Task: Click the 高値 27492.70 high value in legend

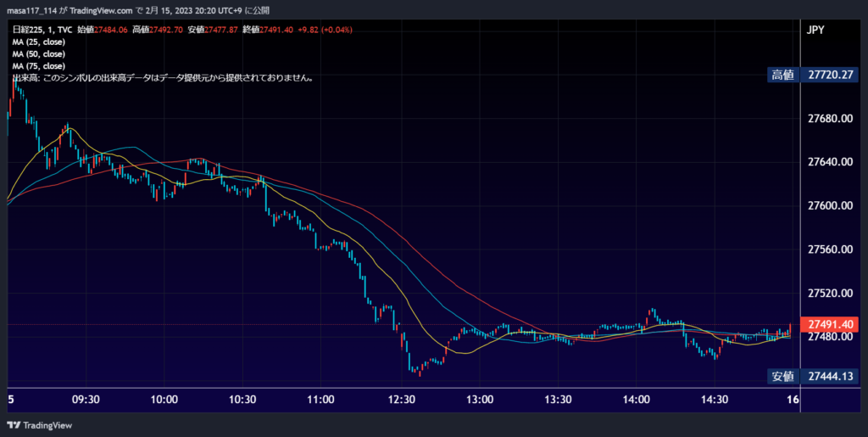Action: tap(158, 30)
